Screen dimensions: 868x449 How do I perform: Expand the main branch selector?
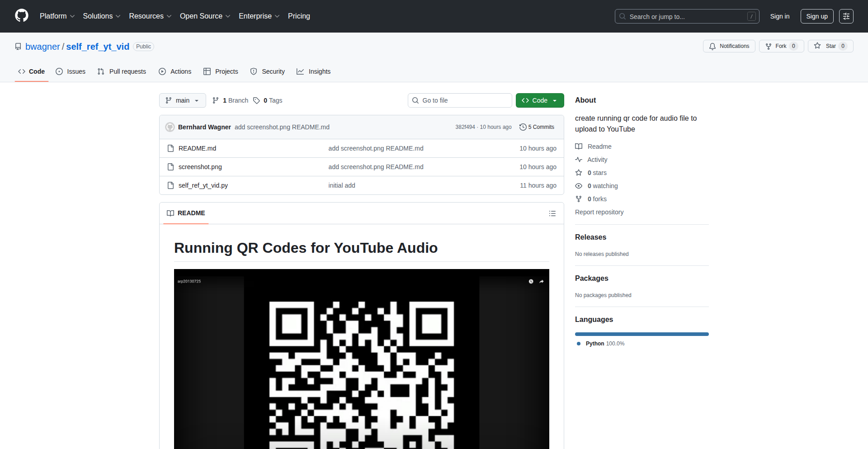[x=182, y=100]
